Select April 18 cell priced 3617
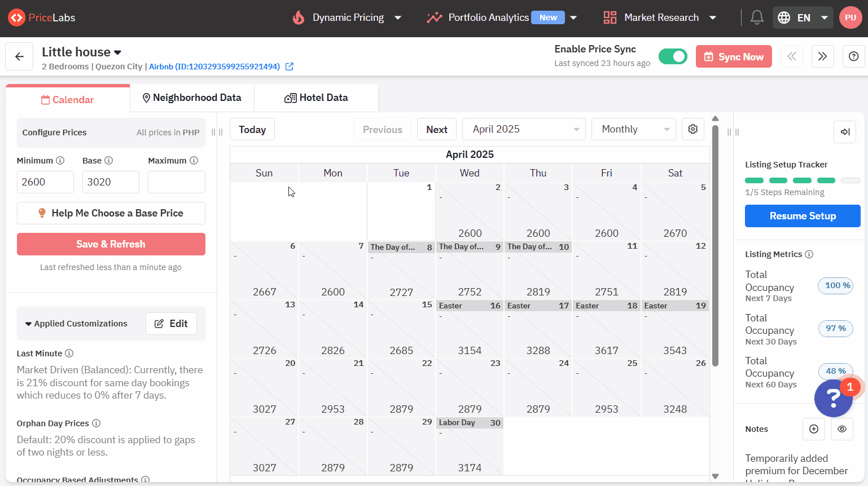 coord(607,329)
